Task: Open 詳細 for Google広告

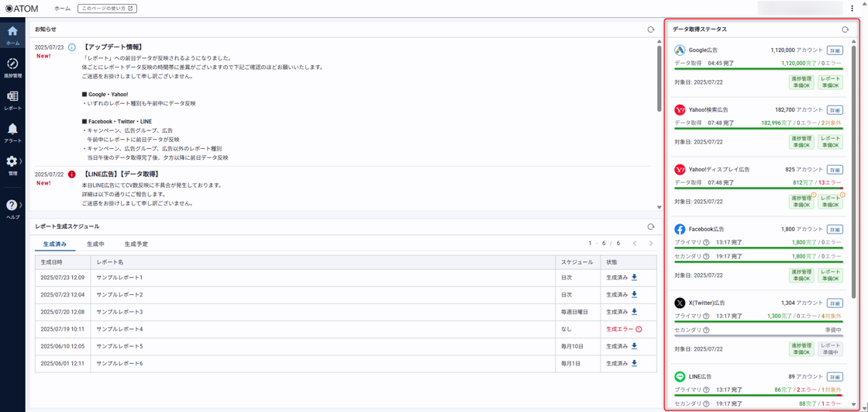Action: (834, 50)
